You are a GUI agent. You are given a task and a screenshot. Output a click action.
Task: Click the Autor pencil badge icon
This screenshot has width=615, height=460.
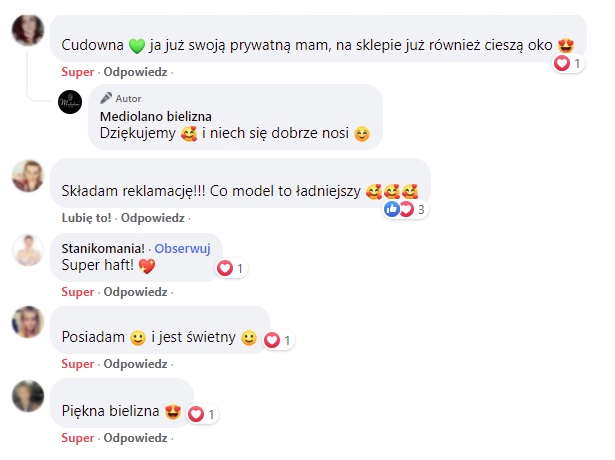tap(106, 99)
